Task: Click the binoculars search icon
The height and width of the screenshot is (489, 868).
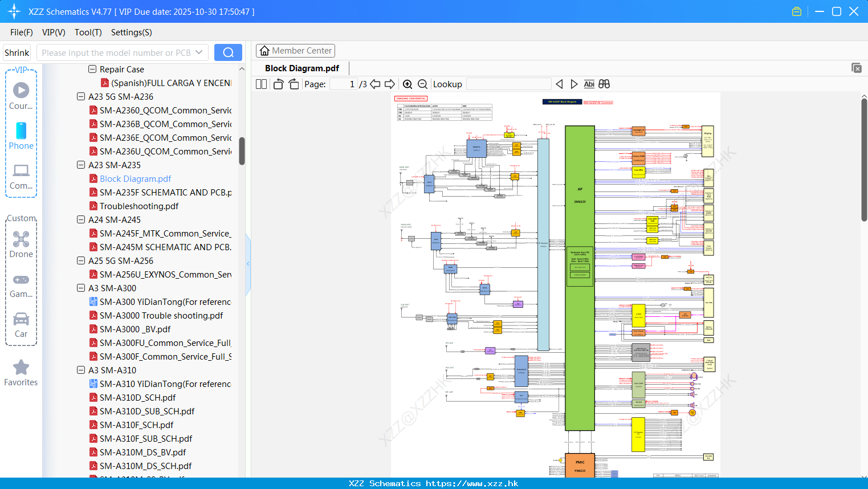Action: [x=604, y=84]
